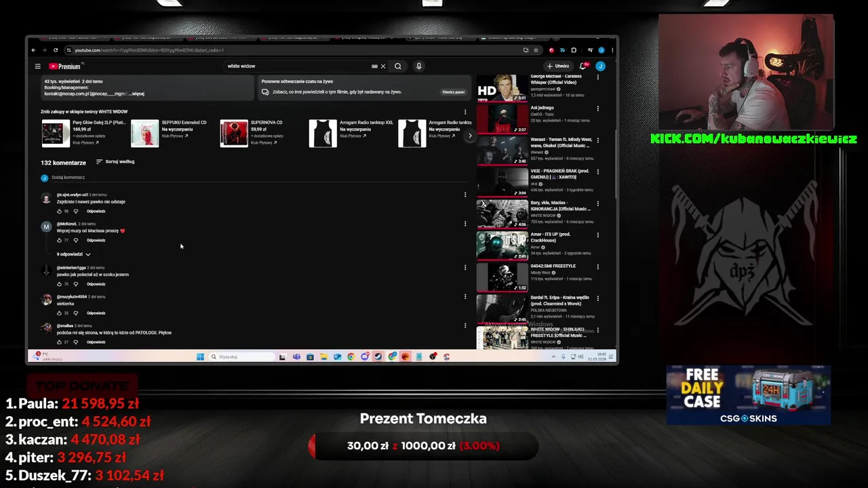Viewport: 868px width, 488px height.
Task: Open the 'Wenext - Tanten' suggested video
Action: (536, 150)
